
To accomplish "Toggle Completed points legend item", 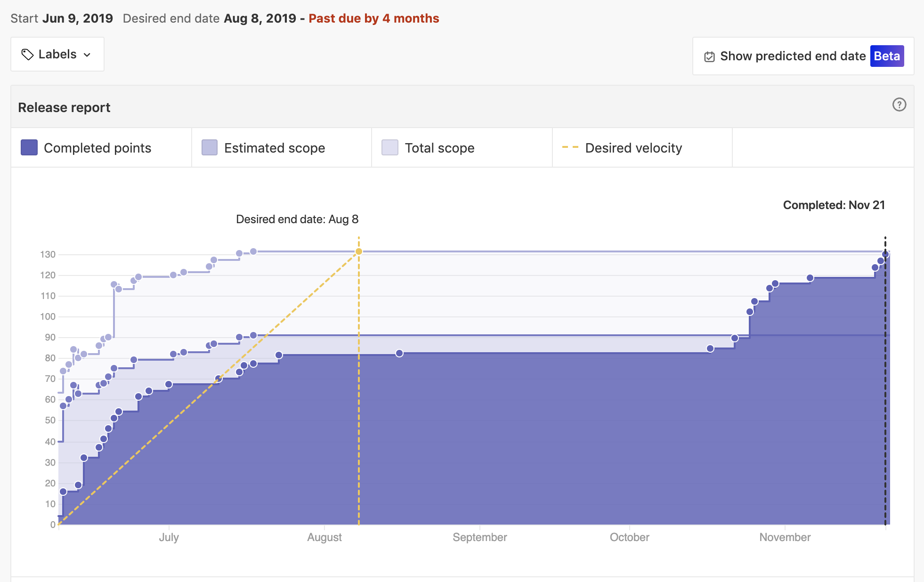I will 97,148.
